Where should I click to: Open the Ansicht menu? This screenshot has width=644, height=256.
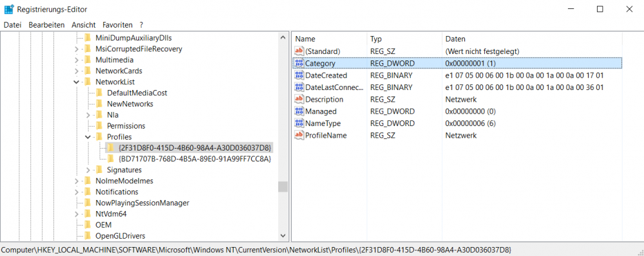tap(83, 24)
